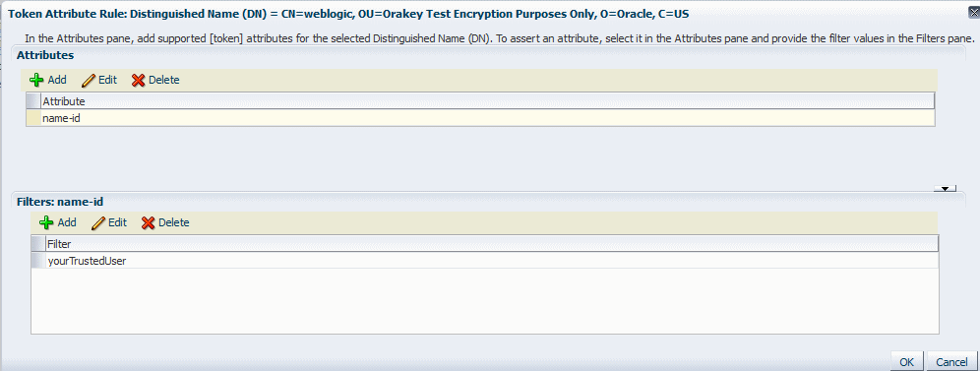The width and height of the screenshot is (980, 371).
Task: Click the green plus Add icon in Attributes
Action: 36,80
